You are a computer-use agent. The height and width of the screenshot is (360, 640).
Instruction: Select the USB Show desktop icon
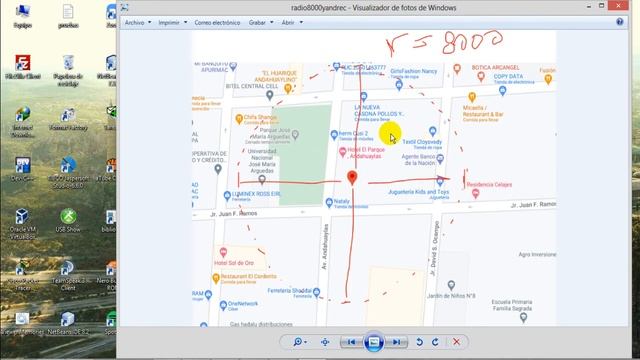click(x=68, y=220)
